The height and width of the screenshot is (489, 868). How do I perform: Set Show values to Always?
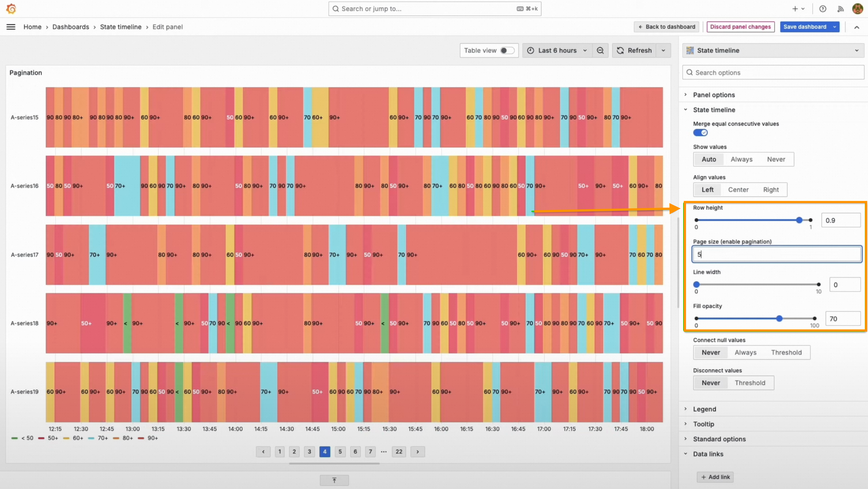pyautogui.click(x=741, y=159)
